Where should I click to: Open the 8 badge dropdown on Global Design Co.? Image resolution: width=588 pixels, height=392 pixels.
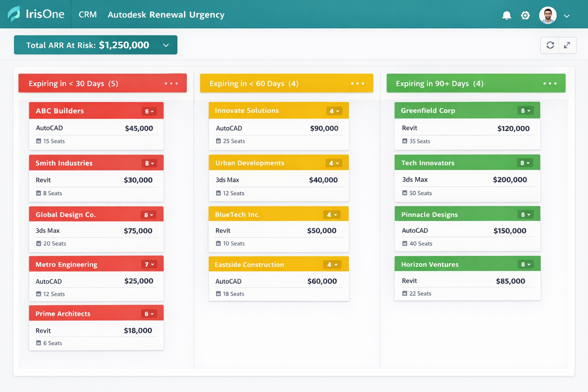point(149,215)
